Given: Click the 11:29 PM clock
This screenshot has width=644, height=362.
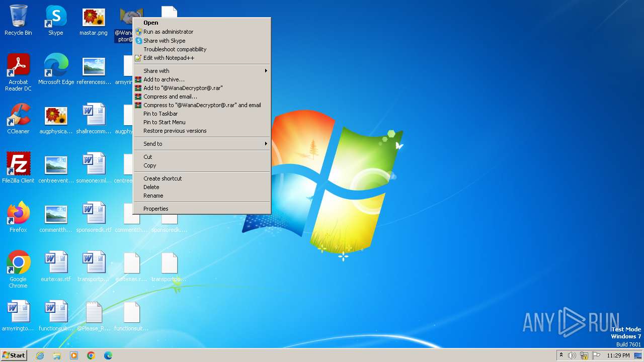Looking at the screenshot, I should [618, 355].
